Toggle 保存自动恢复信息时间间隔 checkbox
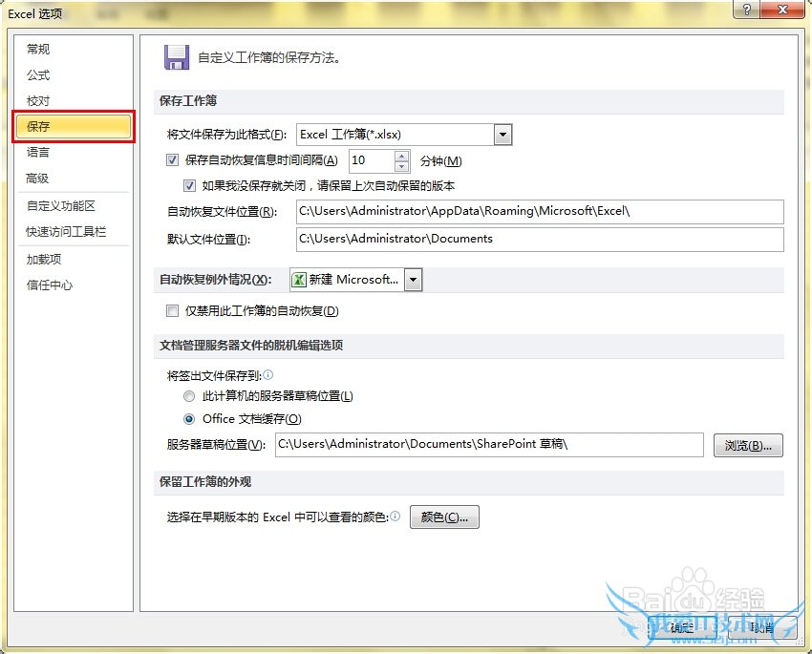The width and height of the screenshot is (812, 654). coord(173,159)
